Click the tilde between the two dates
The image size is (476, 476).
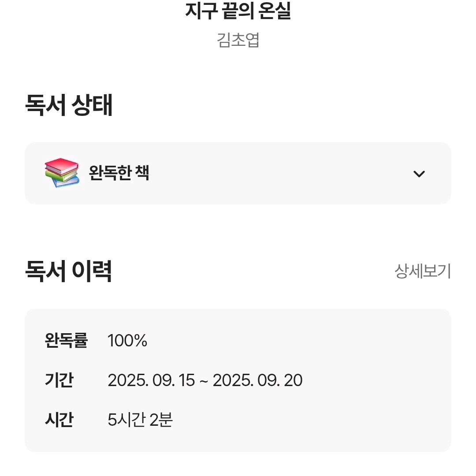[x=204, y=381]
